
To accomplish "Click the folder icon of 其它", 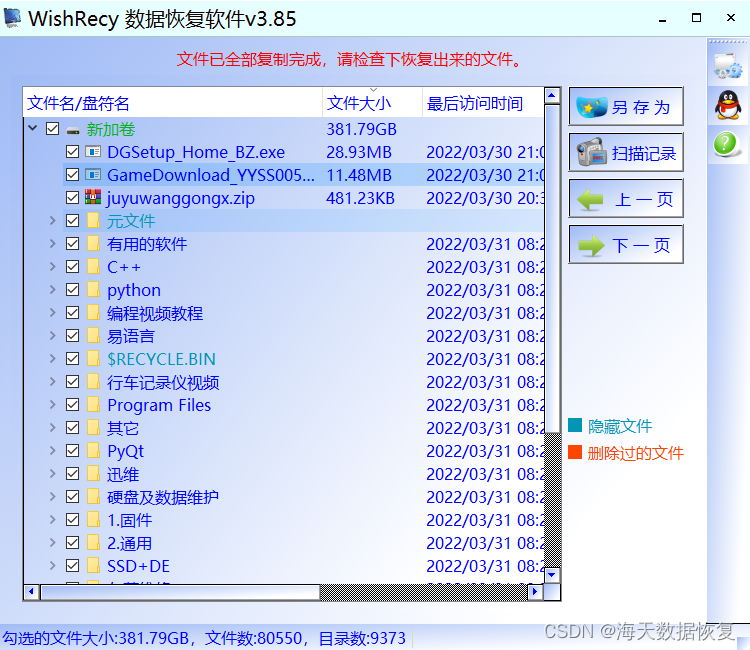I will pos(93,428).
